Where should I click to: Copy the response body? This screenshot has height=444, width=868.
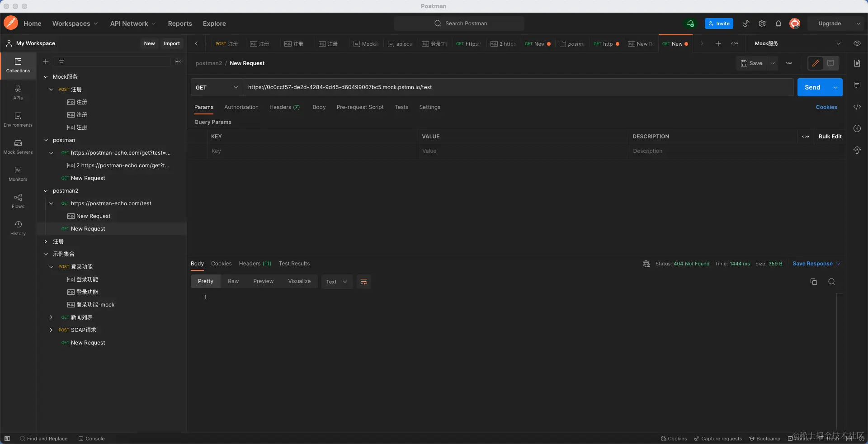point(814,282)
